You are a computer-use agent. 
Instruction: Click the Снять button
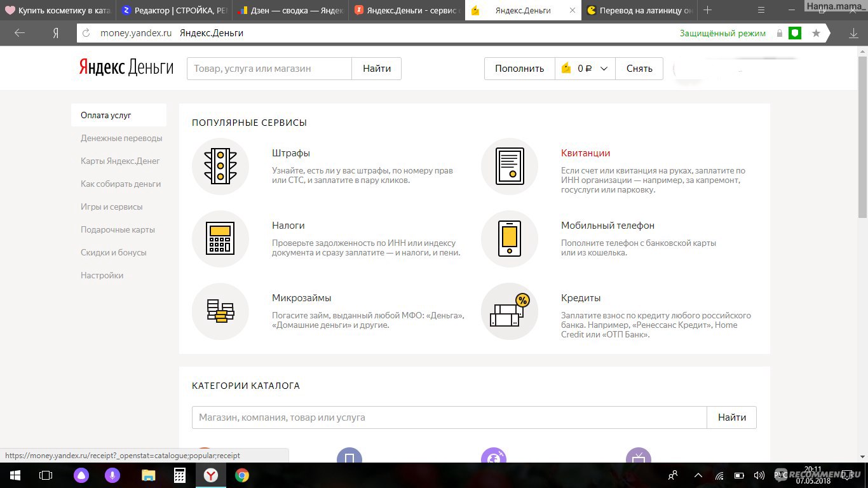pos(639,69)
